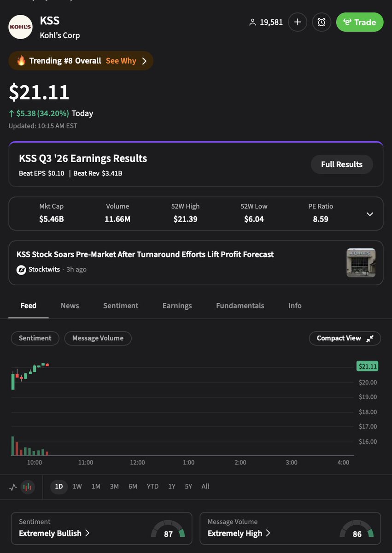Switch to the Fundamentals tab
The height and width of the screenshot is (553, 392).
click(240, 306)
